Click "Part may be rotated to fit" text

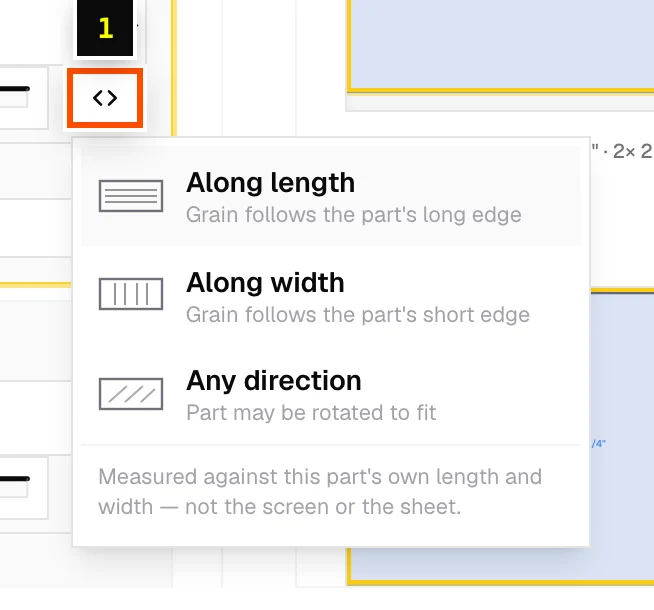tap(311, 413)
